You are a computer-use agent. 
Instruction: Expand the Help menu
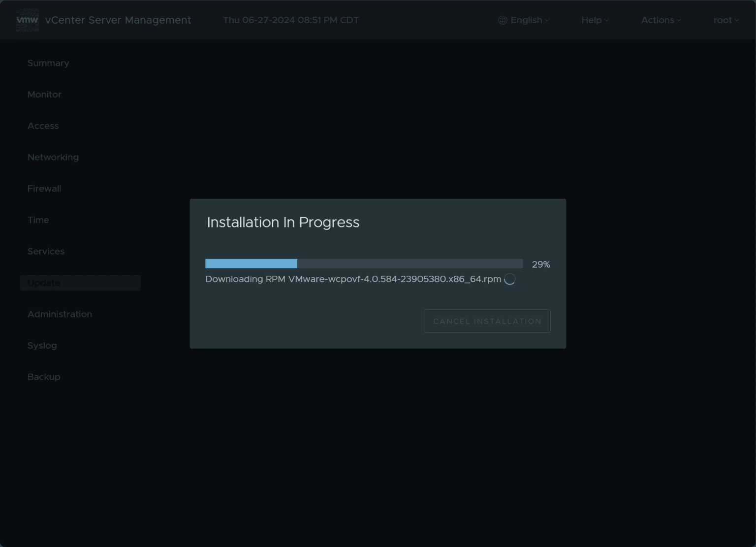[594, 20]
